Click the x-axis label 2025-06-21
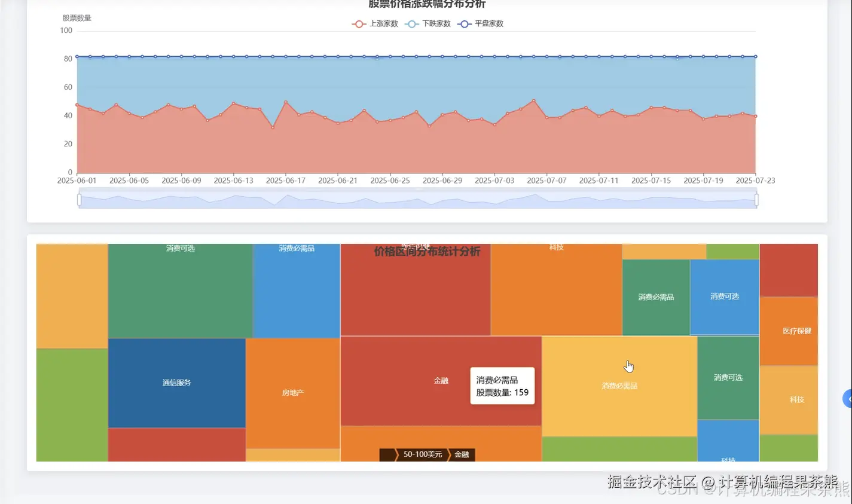 338,181
